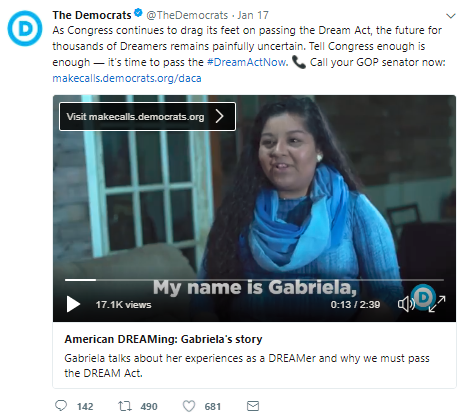This screenshot has width=465, height=418.
Task: Click the arrow on the Visit banner
Action: pos(219,116)
